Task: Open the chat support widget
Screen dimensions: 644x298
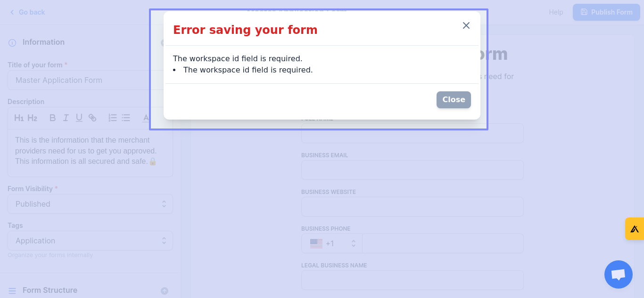Action: click(x=618, y=274)
